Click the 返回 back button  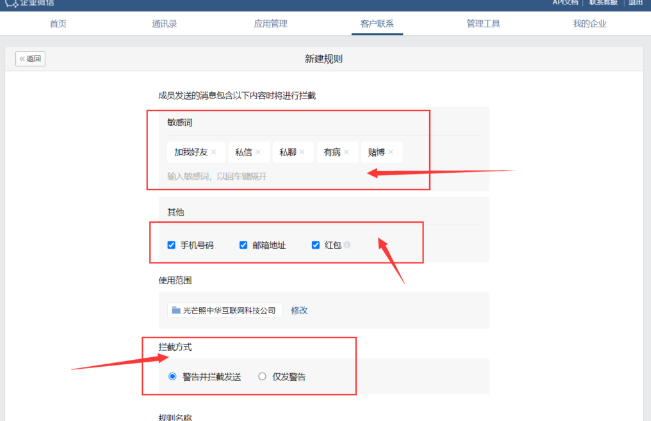[x=30, y=59]
